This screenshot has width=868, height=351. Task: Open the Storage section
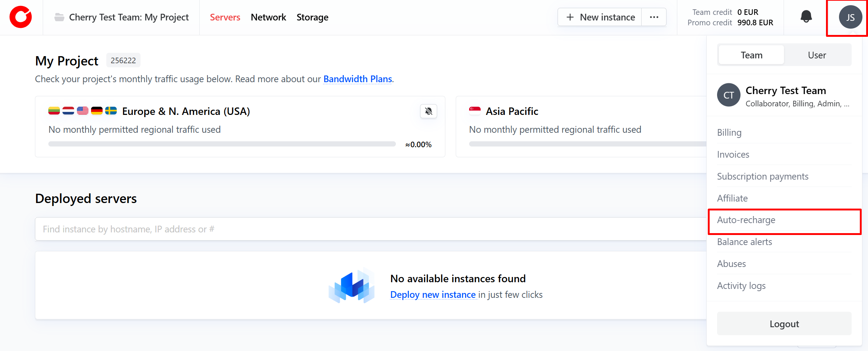pos(312,17)
